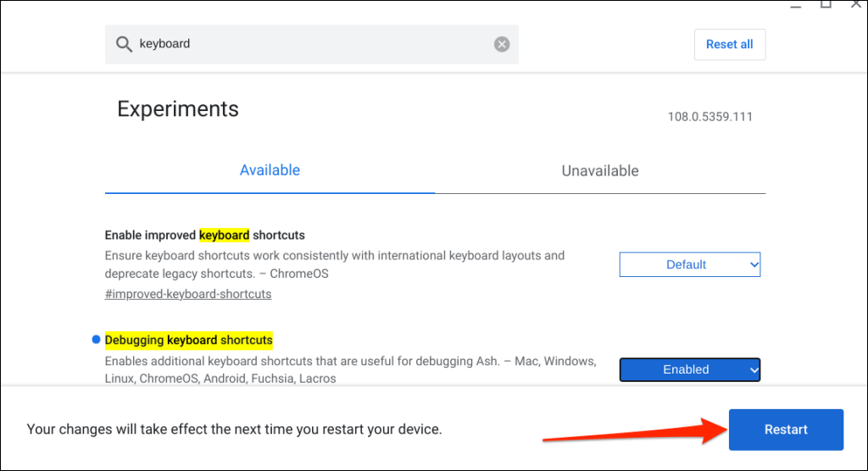The image size is (868, 471).
Task: Select the Enable improved keyboard shortcuts title
Action: [x=204, y=235]
